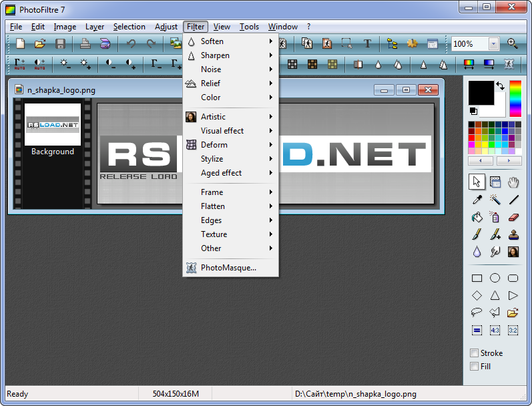Choose the Ellipse selection shape

coord(495,278)
